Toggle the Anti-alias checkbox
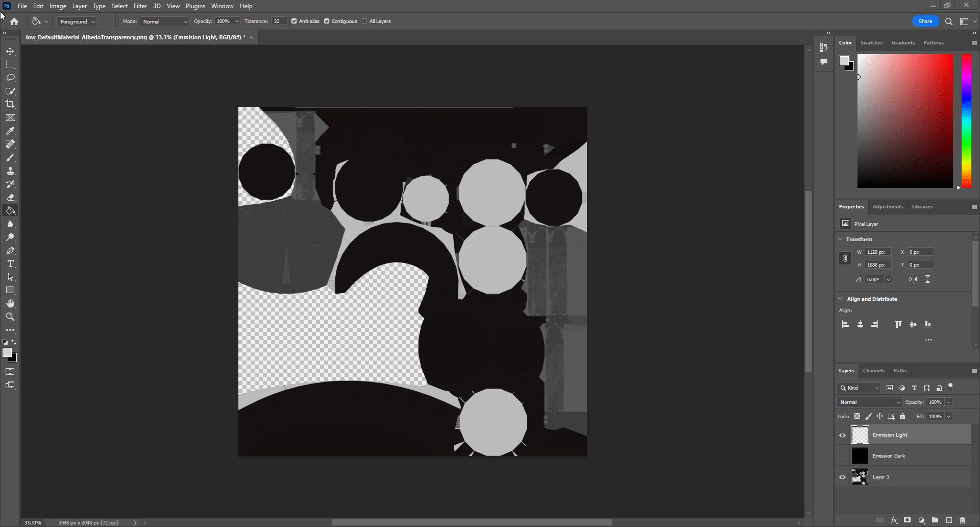Viewport: 980px width, 527px height. [294, 21]
